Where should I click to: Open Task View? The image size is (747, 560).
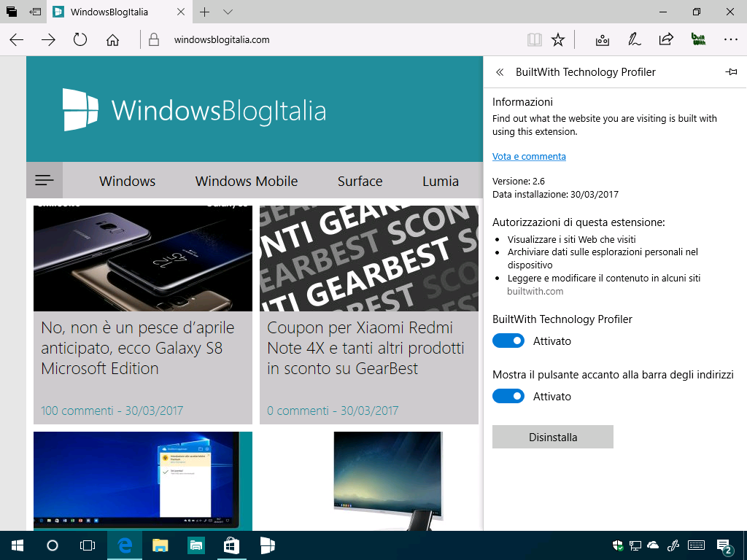tap(88, 545)
